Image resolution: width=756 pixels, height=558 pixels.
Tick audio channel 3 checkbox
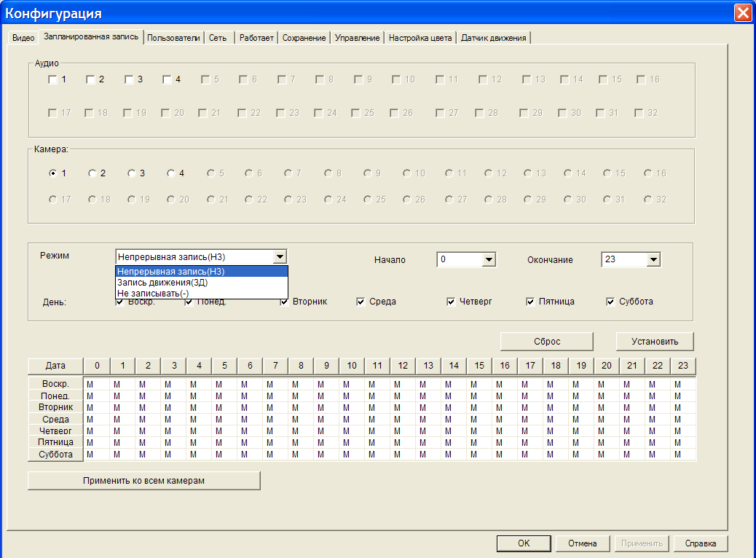tap(129, 79)
